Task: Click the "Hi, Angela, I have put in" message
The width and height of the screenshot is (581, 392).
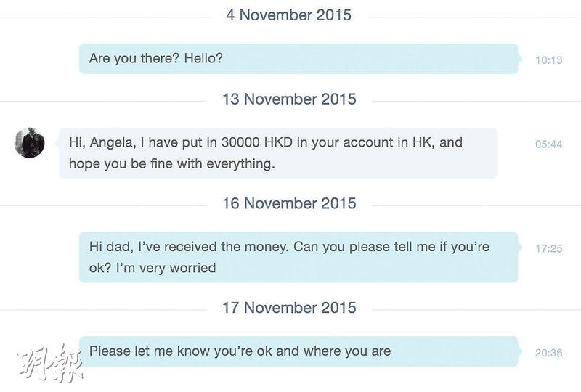Action: (278, 152)
